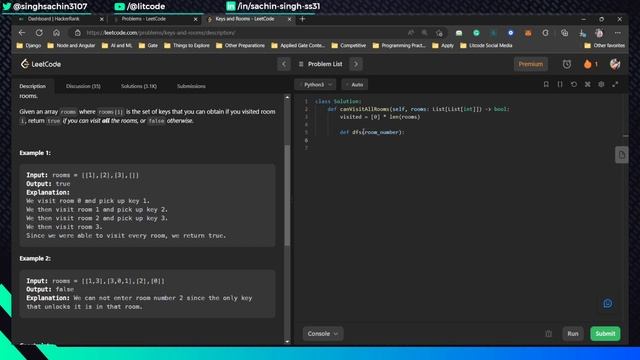Click the read aloud icon in address bar

411,33
